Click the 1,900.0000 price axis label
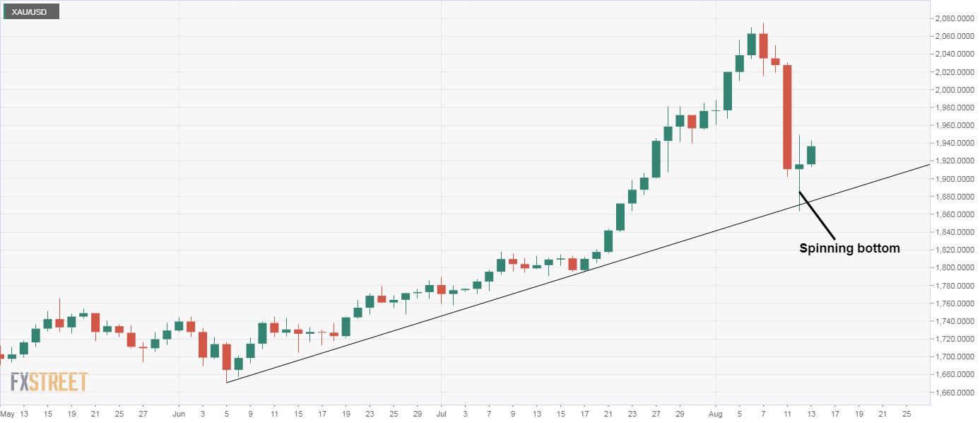Viewport: 980px width, 423px height. (x=952, y=179)
